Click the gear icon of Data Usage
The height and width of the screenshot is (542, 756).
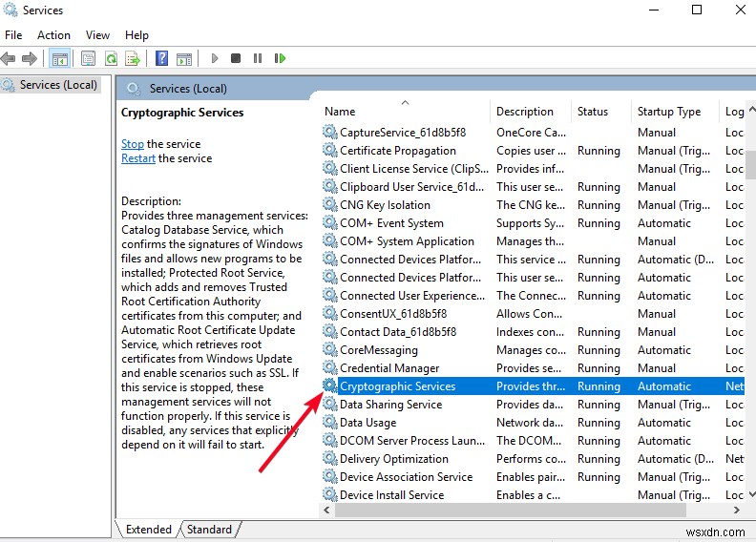[x=329, y=422]
